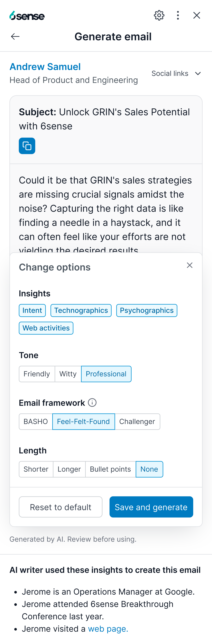Screen dimensions: 212x644
Task: Select the Witty tone
Action: [x=68, y=374]
